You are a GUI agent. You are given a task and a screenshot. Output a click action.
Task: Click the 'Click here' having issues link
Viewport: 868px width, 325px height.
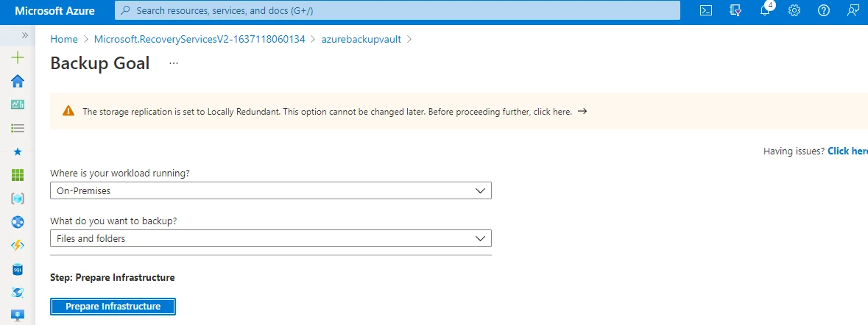coord(847,151)
